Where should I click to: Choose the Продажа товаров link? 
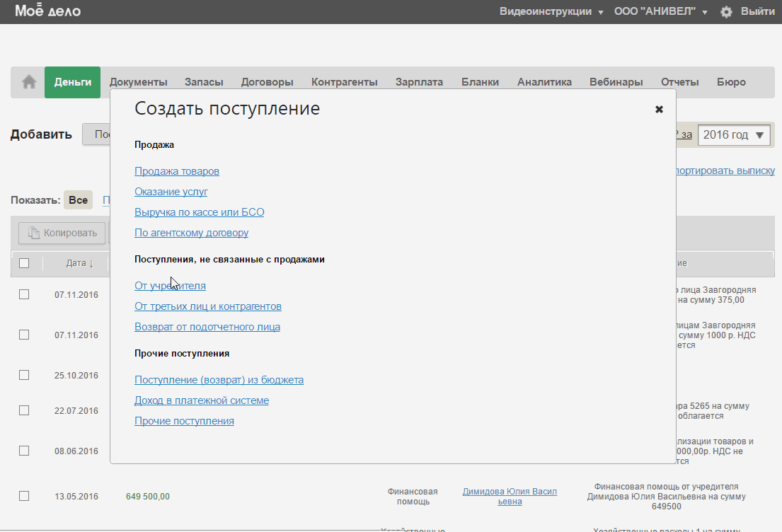pyautogui.click(x=177, y=171)
